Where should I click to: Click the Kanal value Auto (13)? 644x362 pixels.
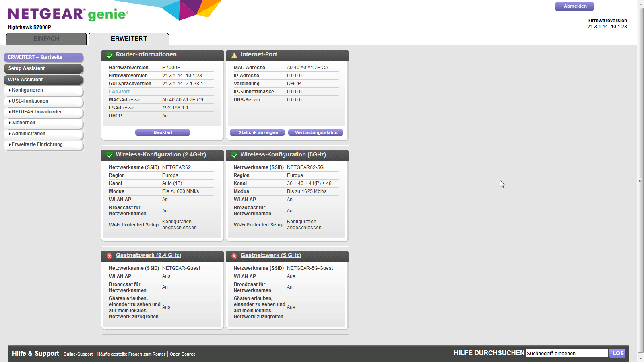point(172,183)
